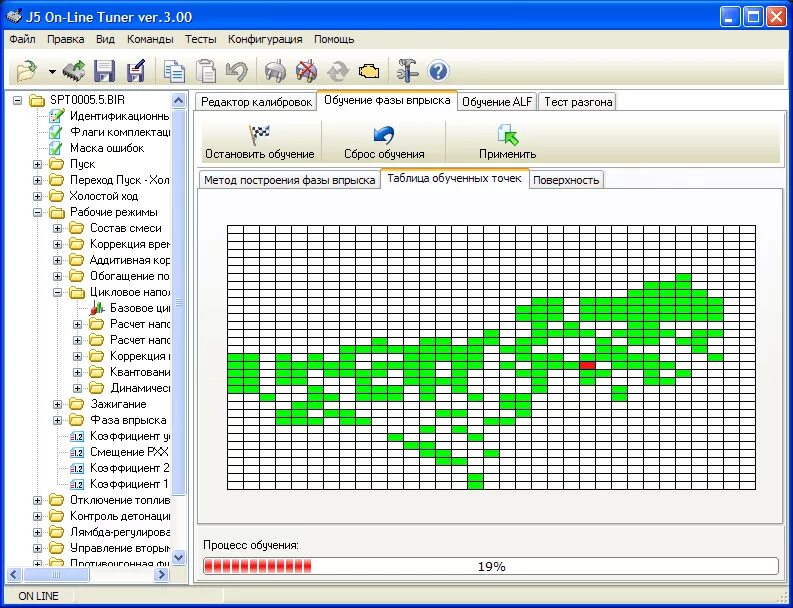Viewport: 793px width, 608px height.
Task: Open the Команды menu
Action: tap(150, 39)
